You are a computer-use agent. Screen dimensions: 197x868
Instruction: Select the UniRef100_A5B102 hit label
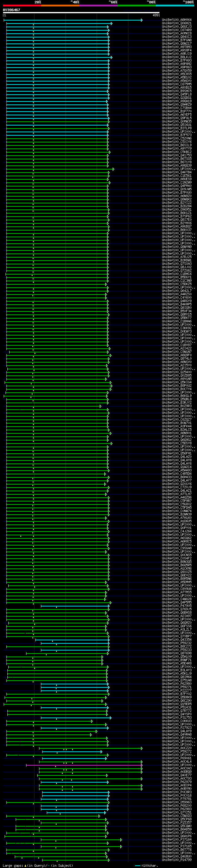coord(177,77)
